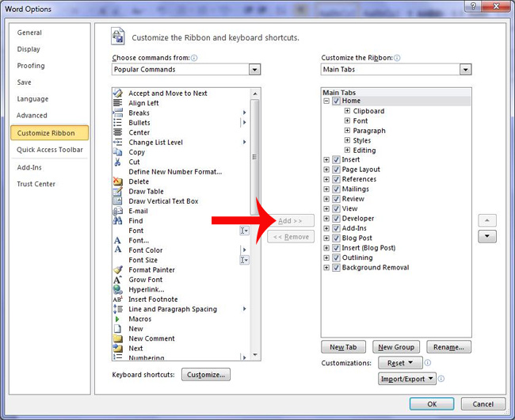Uncheck the Mailings checkbox

(336, 189)
